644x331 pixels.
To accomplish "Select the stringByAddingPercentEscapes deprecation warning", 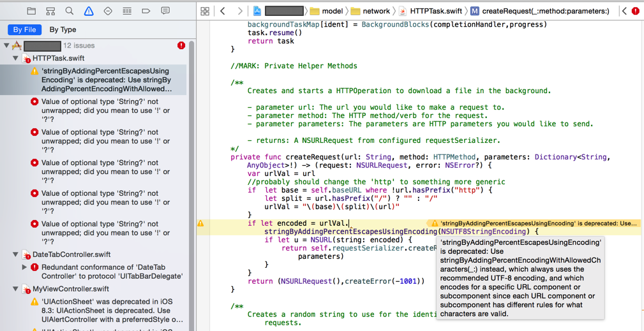I will tap(94, 80).
